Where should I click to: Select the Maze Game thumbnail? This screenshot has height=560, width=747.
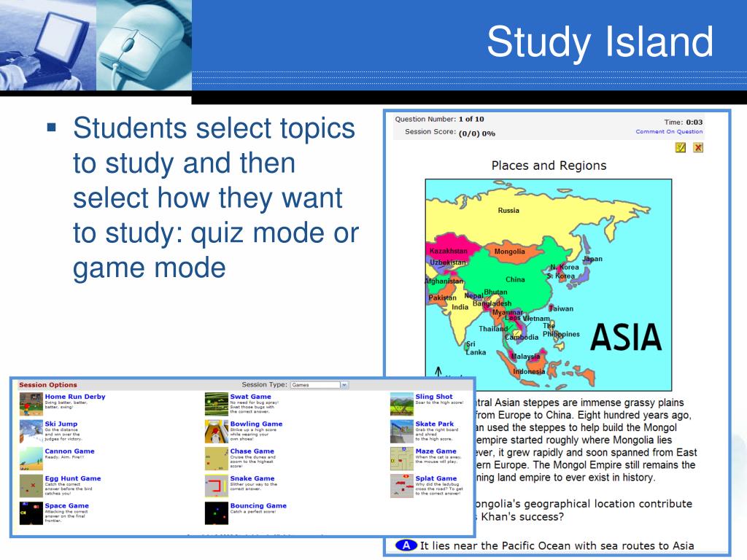pos(402,459)
